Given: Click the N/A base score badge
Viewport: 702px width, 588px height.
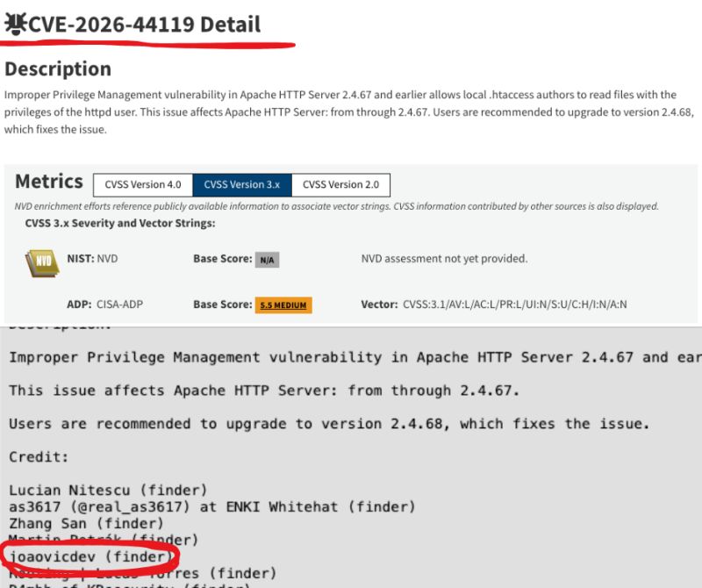Looking at the screenshot, I should [267, 260].
